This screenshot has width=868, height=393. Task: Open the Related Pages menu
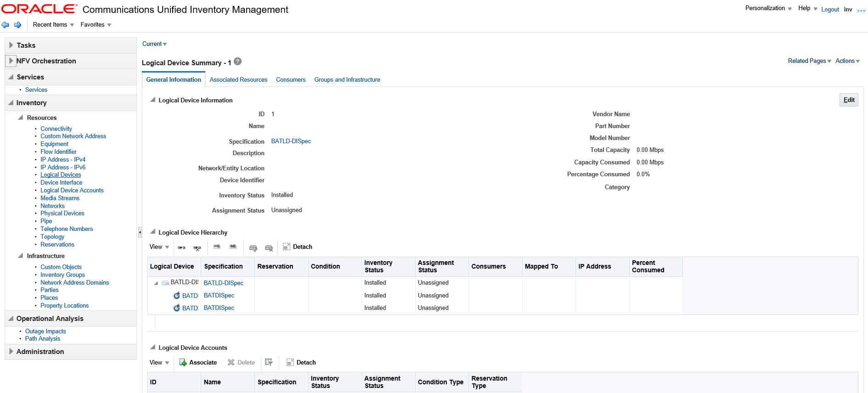click(810, 61)
